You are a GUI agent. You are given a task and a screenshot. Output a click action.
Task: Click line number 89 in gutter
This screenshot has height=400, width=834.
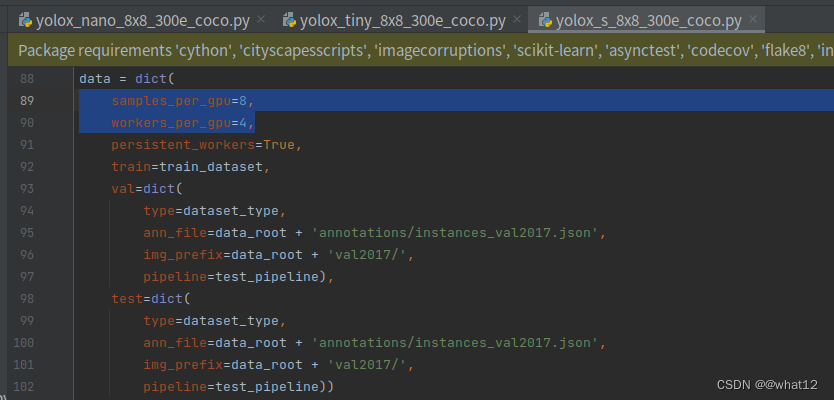point(27,101)
